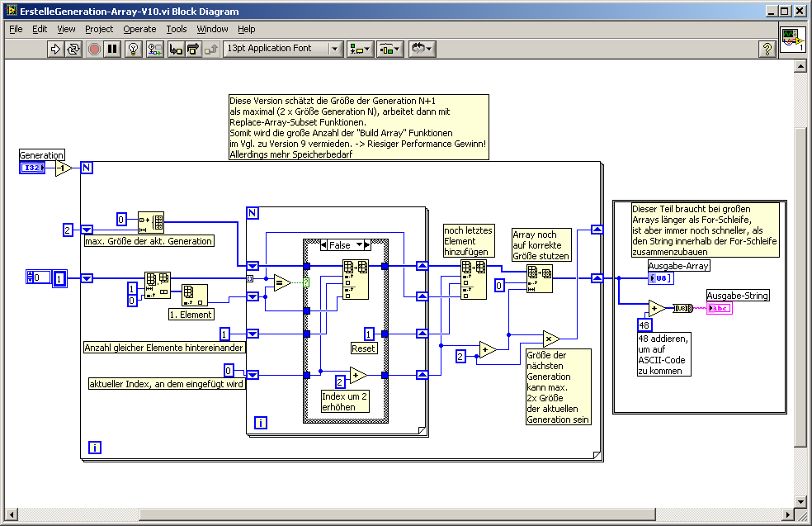Select the outer loop iteration i terminal
Screen dimensions: 812x526
click(94, 448)
